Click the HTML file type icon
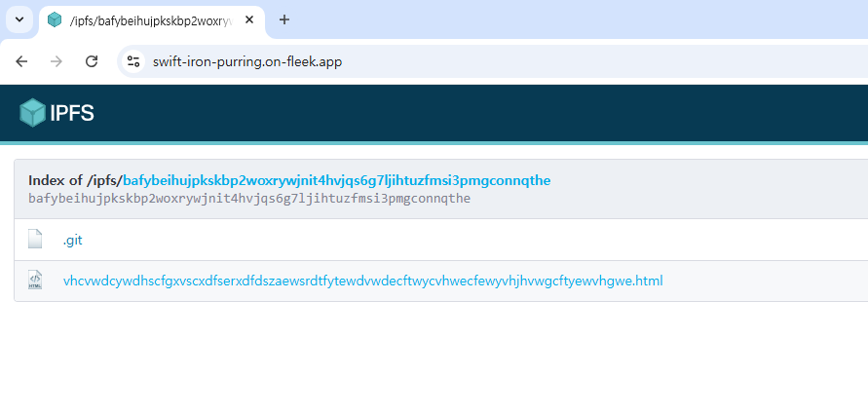 (36, 281)
